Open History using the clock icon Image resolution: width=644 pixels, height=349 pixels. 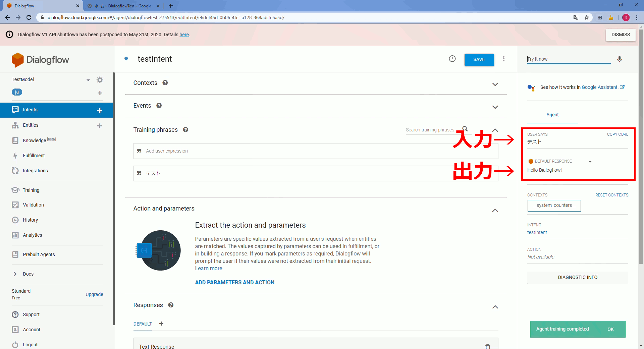(15, 220)
